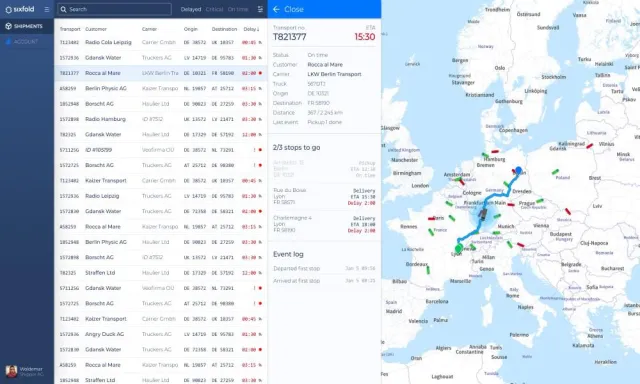The width and height of the screenshot is (640, 384).
Task: Open filter settings sliders icon
Action: pyautogui.click(x=260, y=9)
